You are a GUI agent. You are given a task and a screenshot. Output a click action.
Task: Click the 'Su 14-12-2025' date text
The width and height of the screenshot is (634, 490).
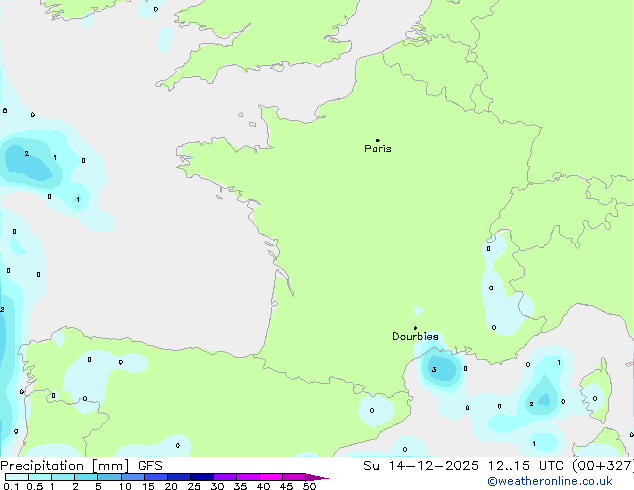tap(421, 466)
